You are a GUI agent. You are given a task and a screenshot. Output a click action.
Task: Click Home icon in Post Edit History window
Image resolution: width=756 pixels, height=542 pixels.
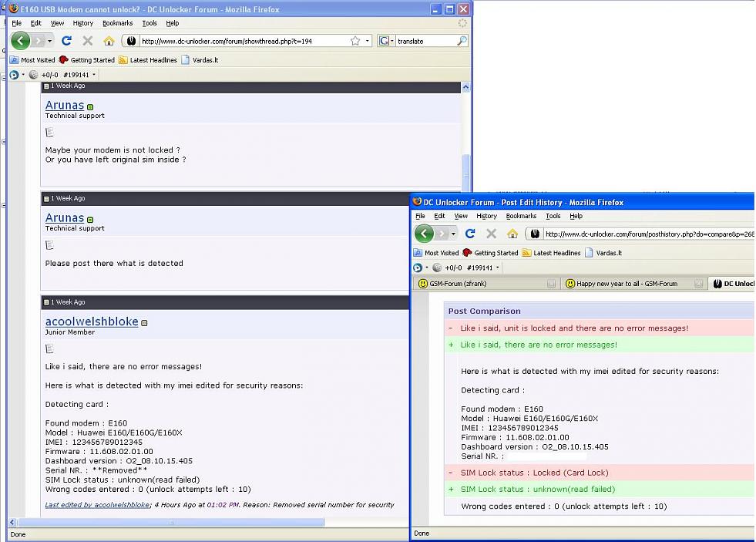512,234
